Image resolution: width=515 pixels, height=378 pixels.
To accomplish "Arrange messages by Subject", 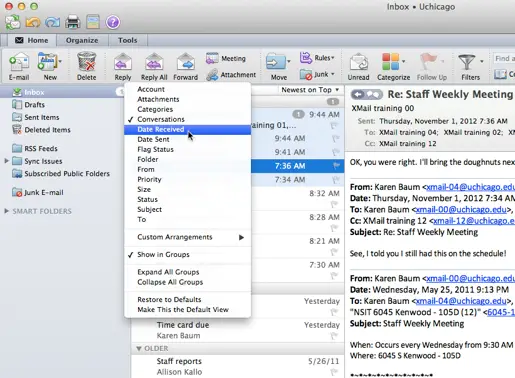I will pyautogui.click(x=187, y=209).
